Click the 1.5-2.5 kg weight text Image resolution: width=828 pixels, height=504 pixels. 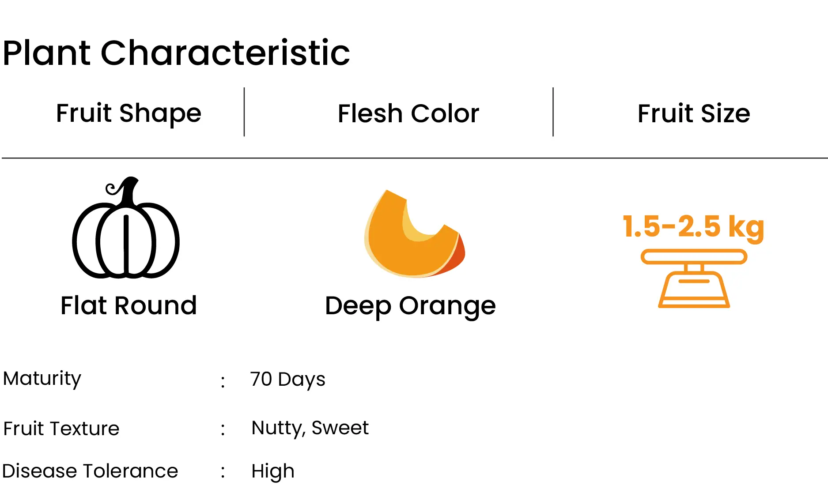tap(693, 227)
